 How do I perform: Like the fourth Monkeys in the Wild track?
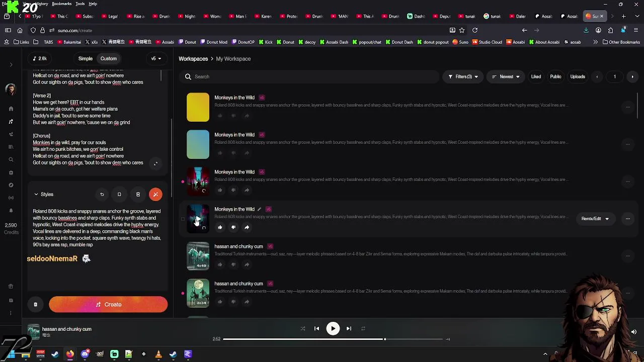pos(220,227)
